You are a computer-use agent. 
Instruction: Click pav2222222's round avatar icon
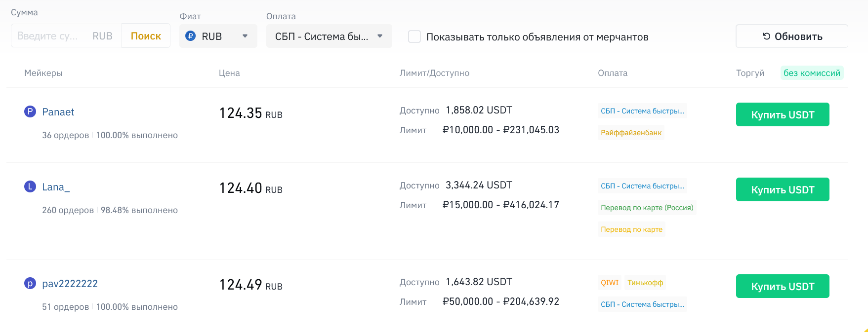click(x=30, y=283)
